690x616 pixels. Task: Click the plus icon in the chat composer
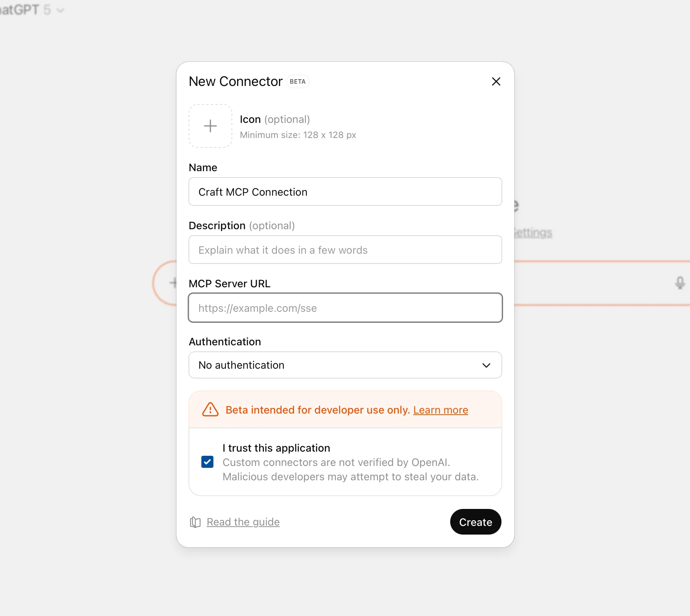[x=174, y=282]
